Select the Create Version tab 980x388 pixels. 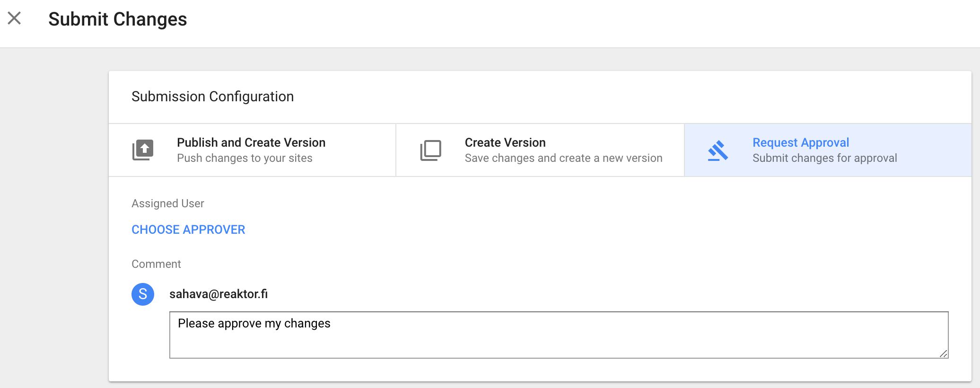(540, 150)
